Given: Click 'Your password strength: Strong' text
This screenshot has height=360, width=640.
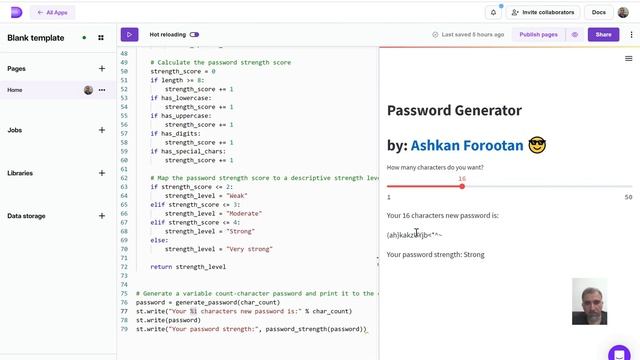Looking at the screenshot, I should (x=436, y=255).
